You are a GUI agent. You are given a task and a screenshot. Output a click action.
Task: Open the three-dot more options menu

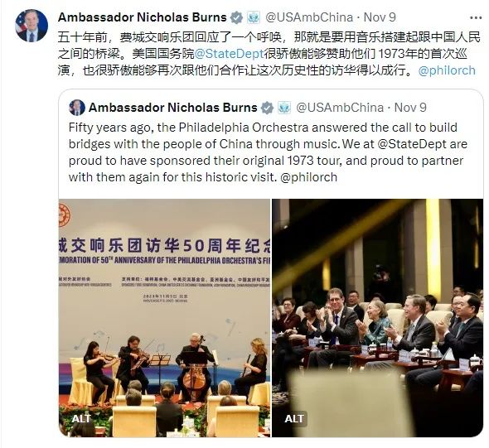[476, 17]
